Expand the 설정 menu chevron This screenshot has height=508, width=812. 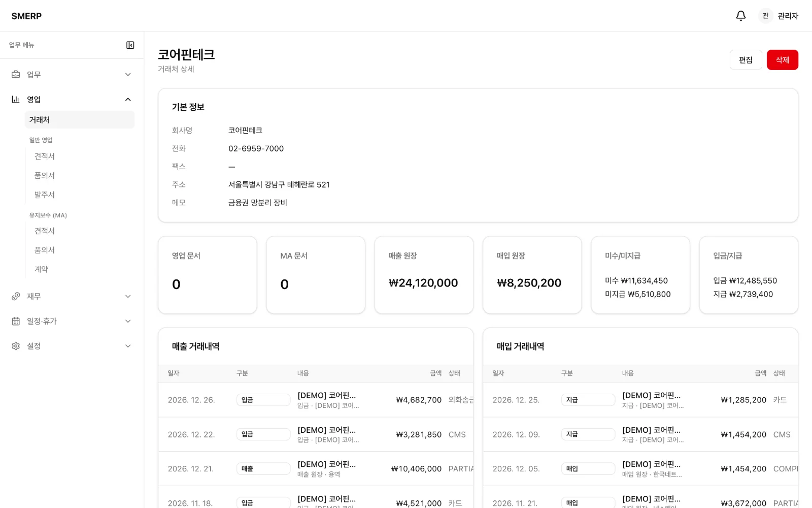128,346
